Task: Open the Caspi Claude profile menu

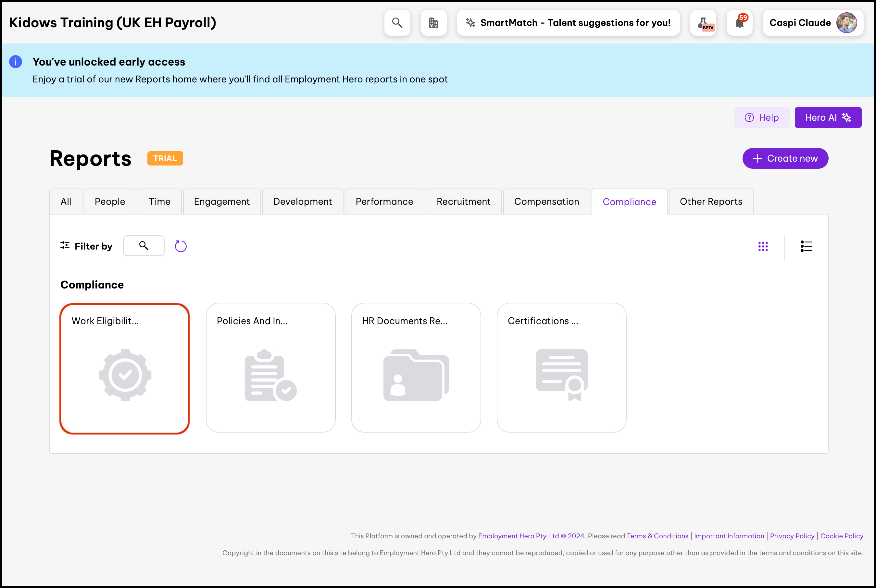Action: 813,23
